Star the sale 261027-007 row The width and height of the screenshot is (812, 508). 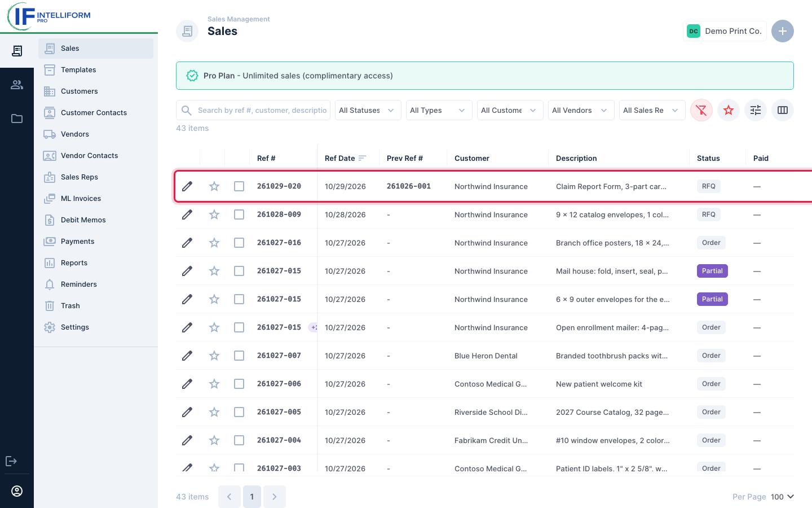tap(214, 356)
